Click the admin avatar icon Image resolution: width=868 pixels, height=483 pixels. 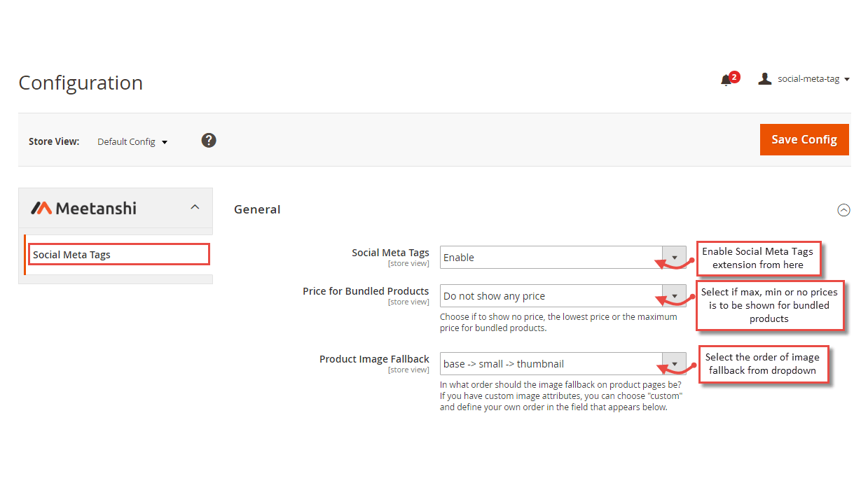764,78
